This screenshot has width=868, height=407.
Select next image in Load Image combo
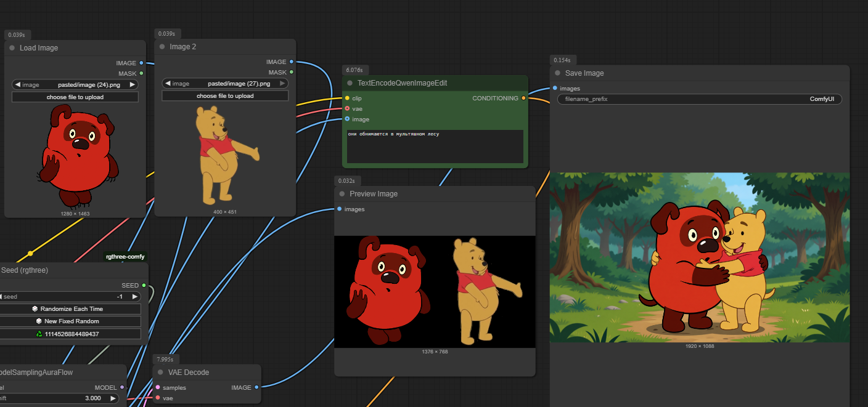coord(132,85)
